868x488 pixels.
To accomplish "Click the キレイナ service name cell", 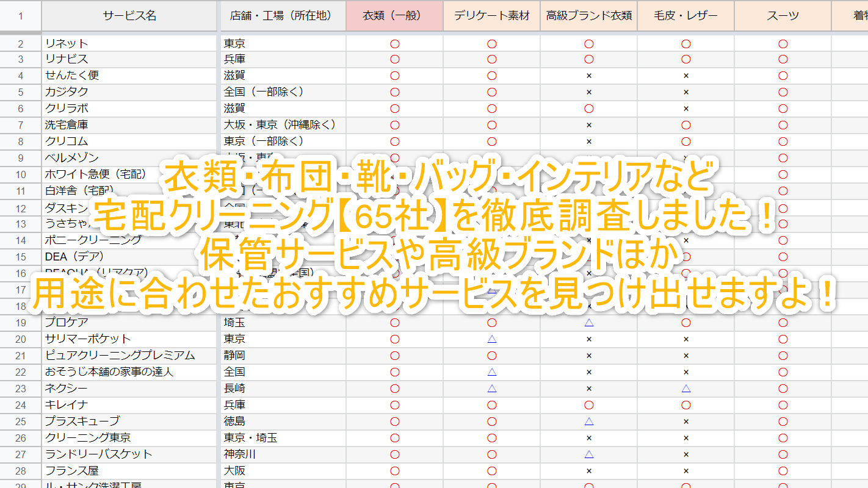I will coord(130,405).
